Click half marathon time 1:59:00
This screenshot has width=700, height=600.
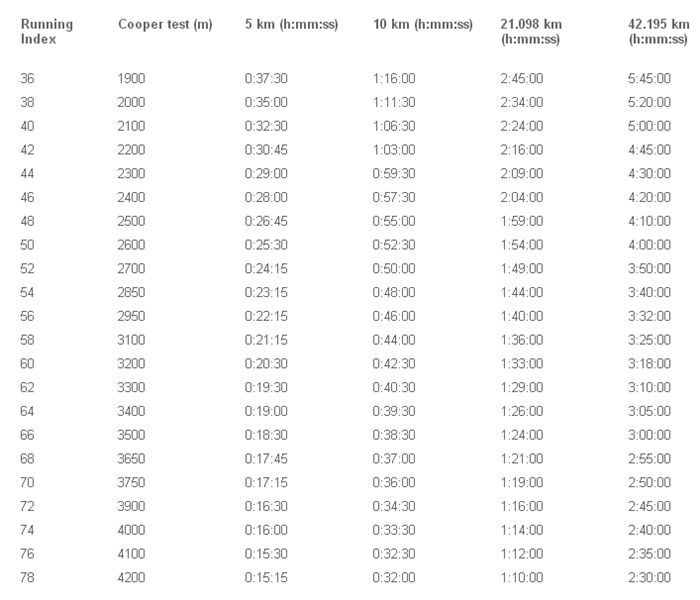pyautogui.click(x=521, y=221)
